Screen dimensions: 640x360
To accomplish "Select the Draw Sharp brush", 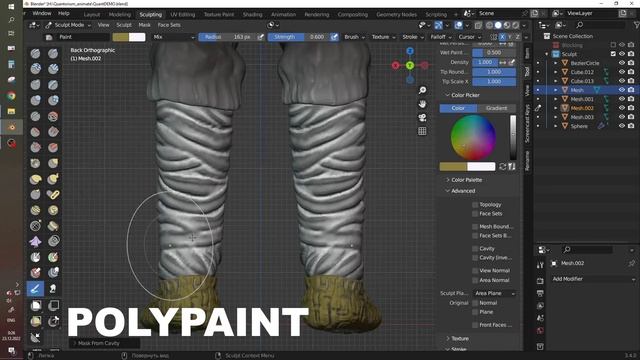I will (53, 53).
